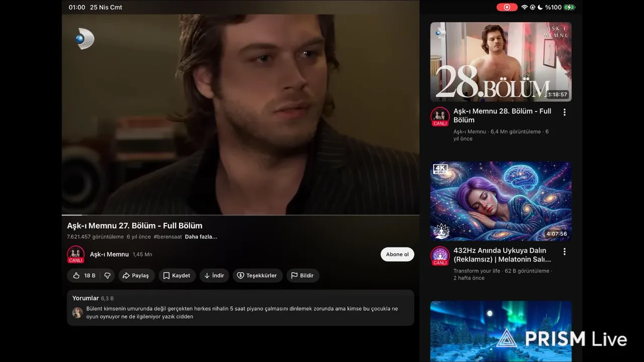Click the 6,3 B comments count

click(107, 299)
